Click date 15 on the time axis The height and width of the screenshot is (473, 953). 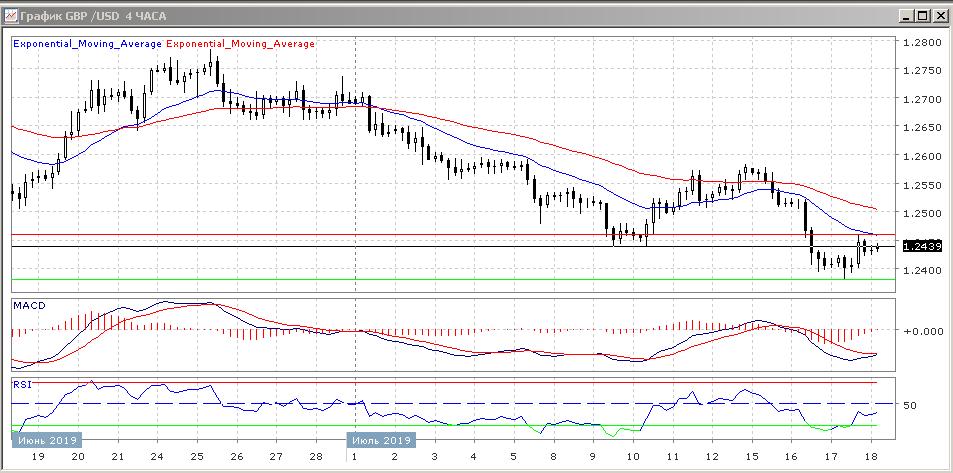(x=755, y=456)
